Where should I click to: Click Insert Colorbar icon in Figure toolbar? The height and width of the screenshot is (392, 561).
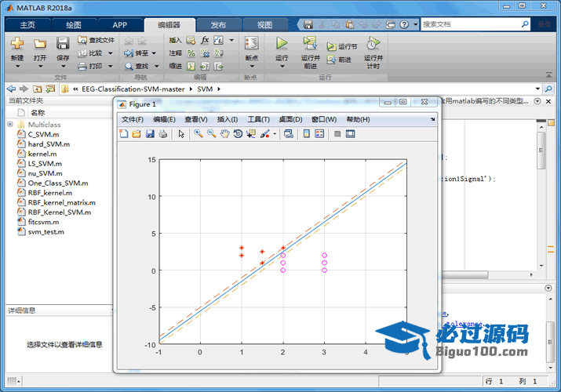click(x=307, y=134)
